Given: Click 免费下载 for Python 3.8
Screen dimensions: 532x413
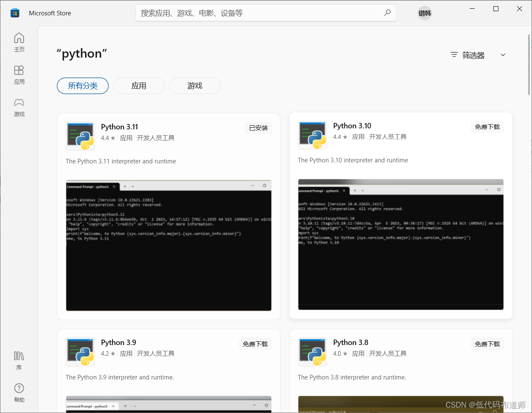Looking at the screenshot, I should tap(487, 344).
